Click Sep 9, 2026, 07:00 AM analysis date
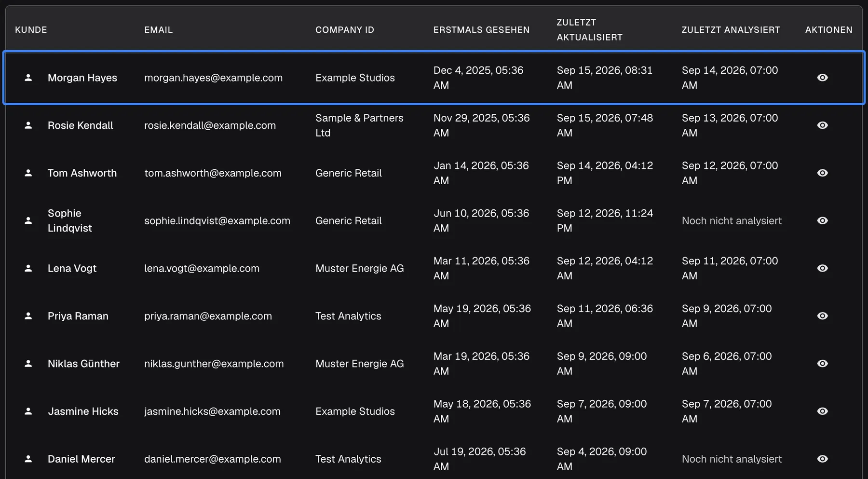868x479 pixels. click(x=727, y=316)
